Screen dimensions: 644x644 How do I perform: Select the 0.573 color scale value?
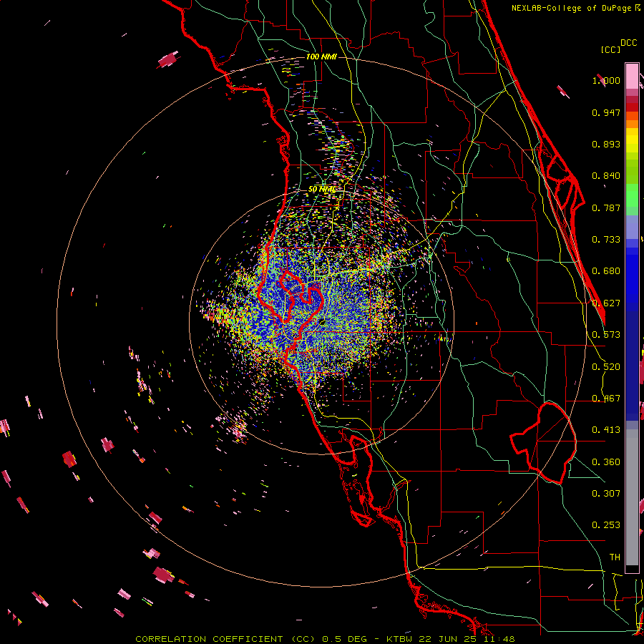[606, 335]
